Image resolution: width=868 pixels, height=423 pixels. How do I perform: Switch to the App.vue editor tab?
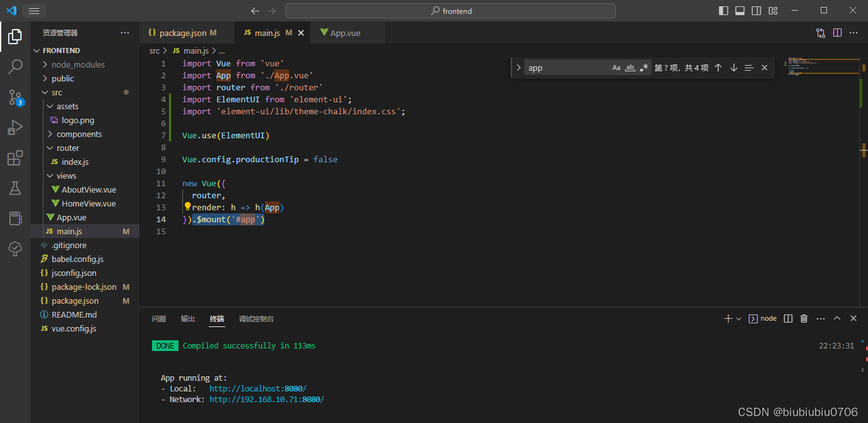pyautogui.click(x=345, y=33)
